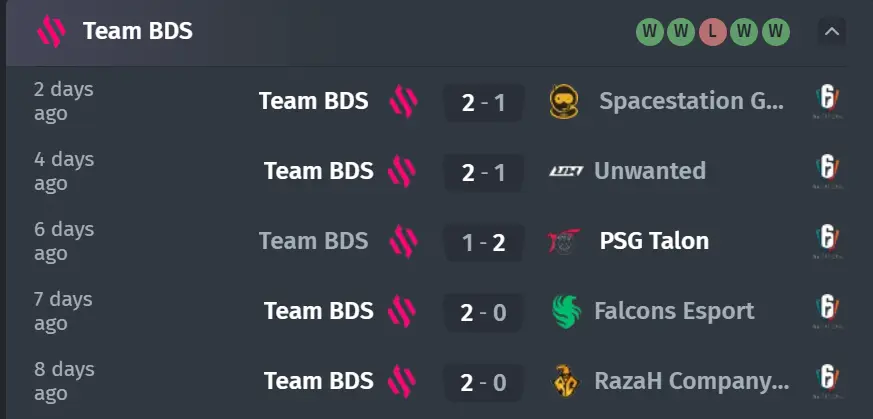Click the first green W result badge
This screenshot has height=419, width=873.
pos(650,32)
